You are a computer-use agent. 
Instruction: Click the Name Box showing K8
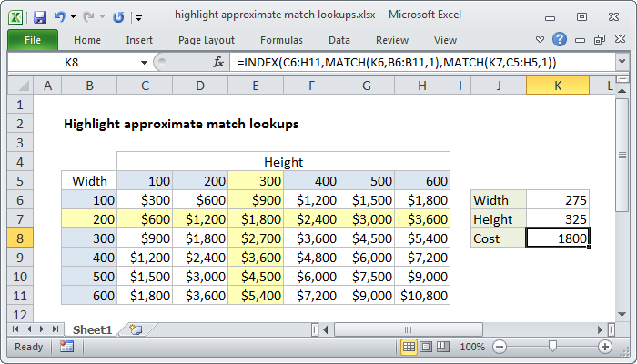tap(72, 63)
